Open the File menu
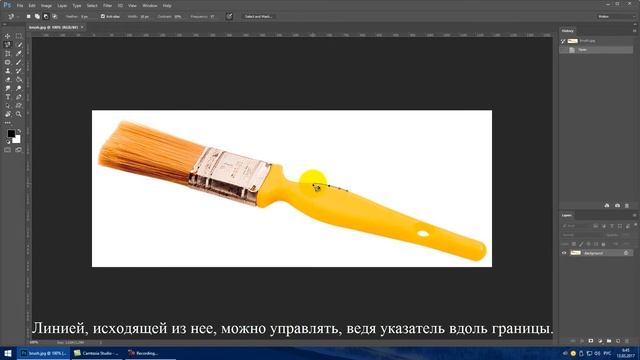Screen dimensions: 640x360 tap(20, 6)
